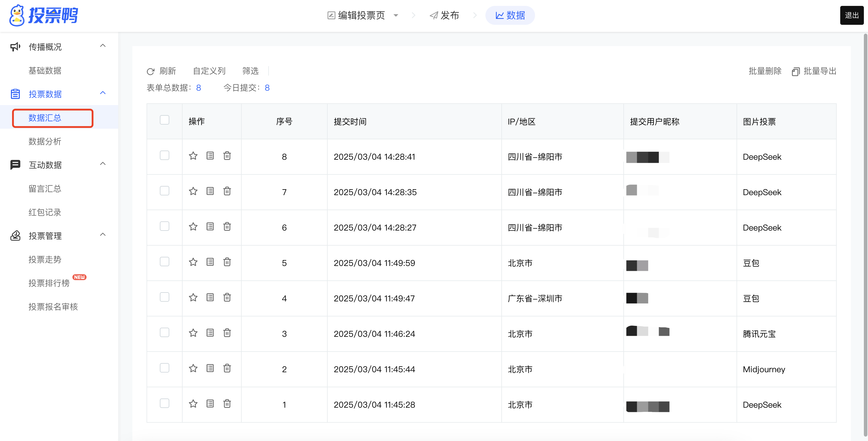Open dropdown arrow beside 编辑投票页
This screenshot has width=868, height=441.
pos(396,15)
